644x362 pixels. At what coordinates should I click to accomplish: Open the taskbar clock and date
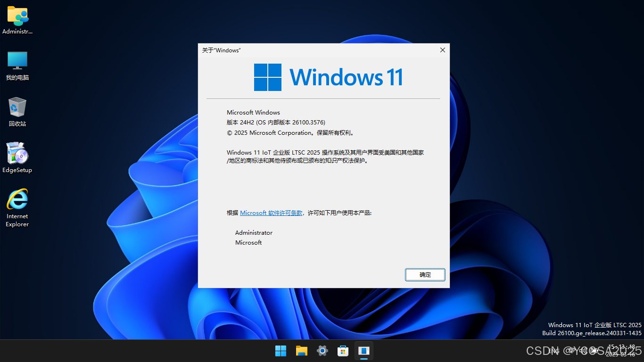click(x=621, y=351)
